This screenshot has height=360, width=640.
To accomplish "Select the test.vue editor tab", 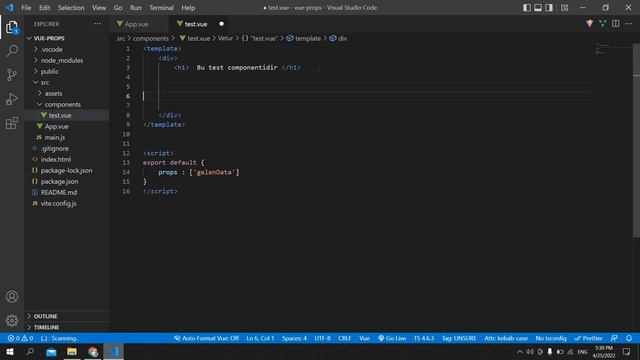I will (x=195, y=24).
